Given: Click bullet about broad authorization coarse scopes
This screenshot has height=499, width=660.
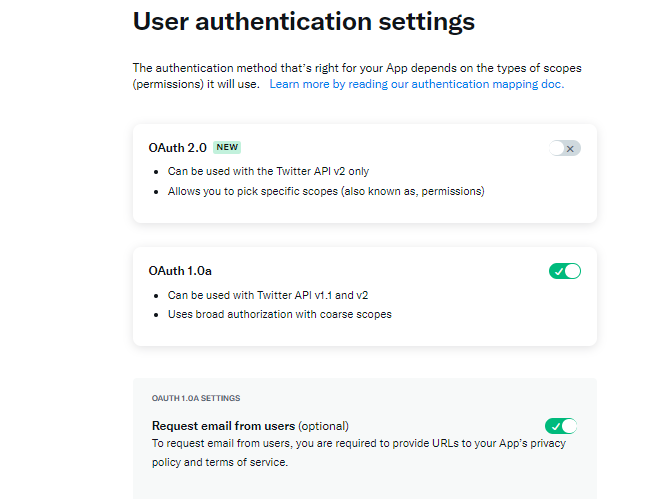Looking at the screenshot, I should point(279,314).
